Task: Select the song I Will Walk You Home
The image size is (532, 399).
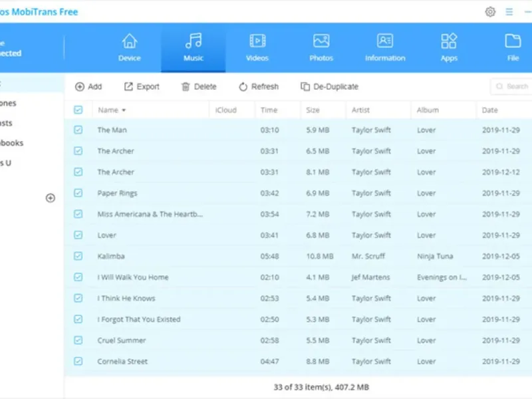Action: (x=132, y=277)
